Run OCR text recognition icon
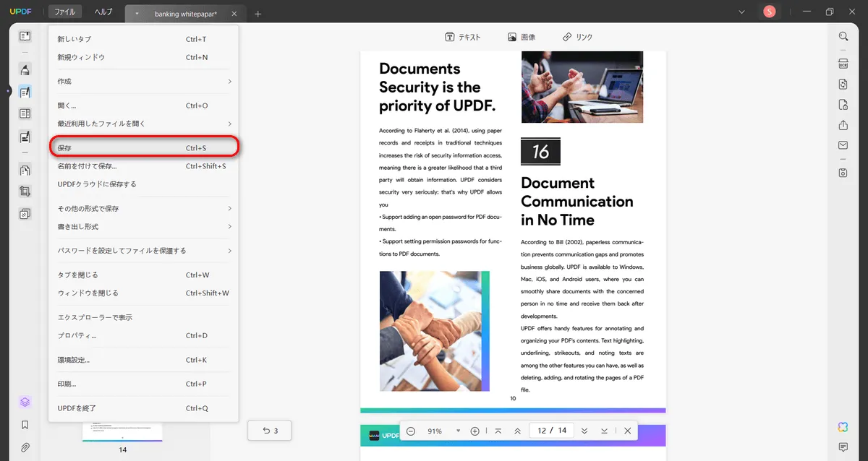This screenshot has height=461, width=868. (843, 64)
